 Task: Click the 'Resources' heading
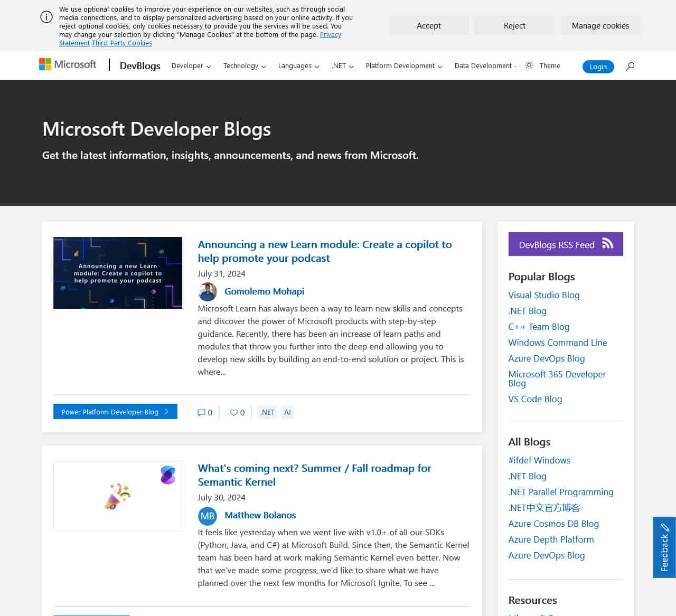(533, 600)
